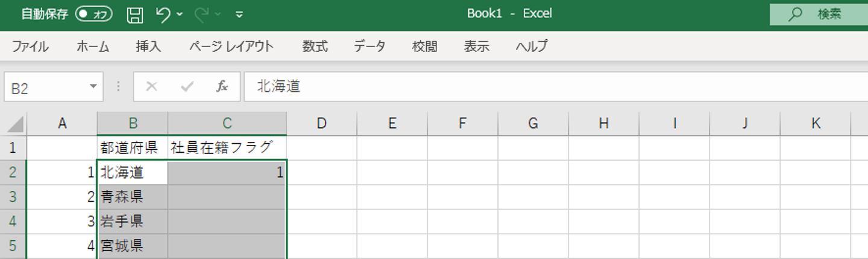Click the Save icon in title bar
This screenshot has height=259, width=868.
(135, 14)
